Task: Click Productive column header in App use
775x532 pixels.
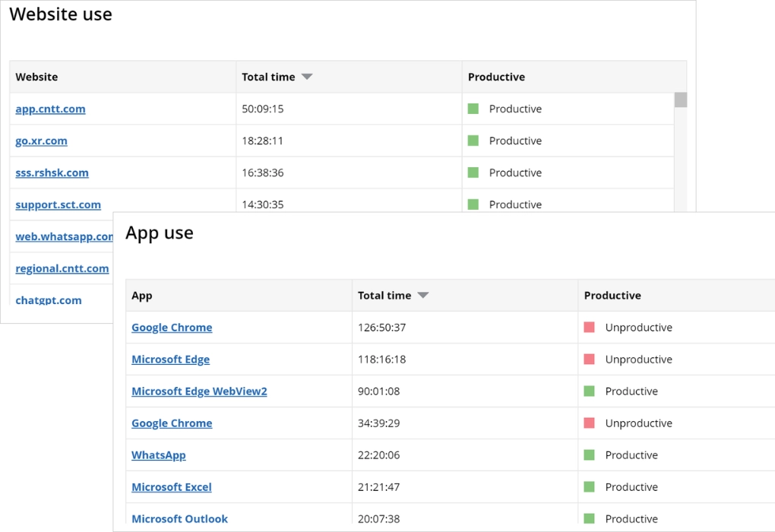Action: [x=612, y=296]
